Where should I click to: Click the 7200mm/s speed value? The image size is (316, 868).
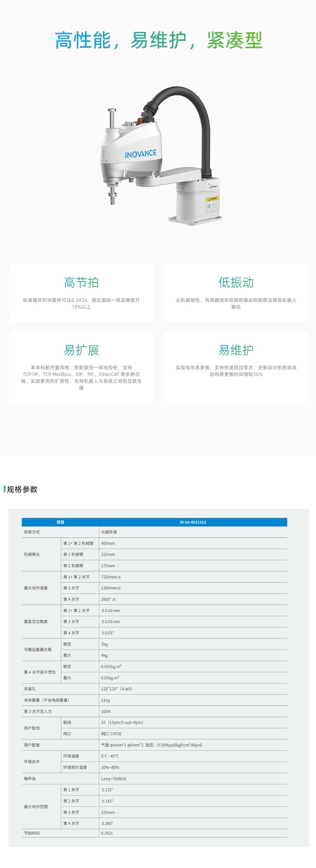[111, 577]
